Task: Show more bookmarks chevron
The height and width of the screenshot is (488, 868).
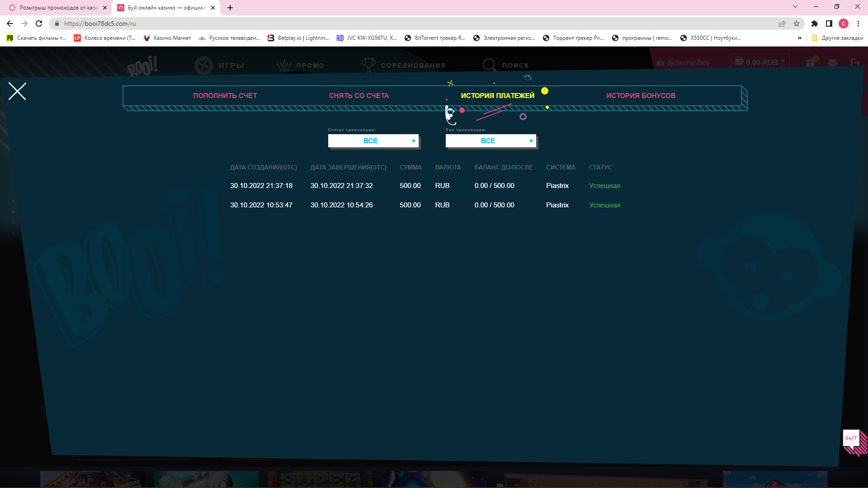Action: [800, 38]
